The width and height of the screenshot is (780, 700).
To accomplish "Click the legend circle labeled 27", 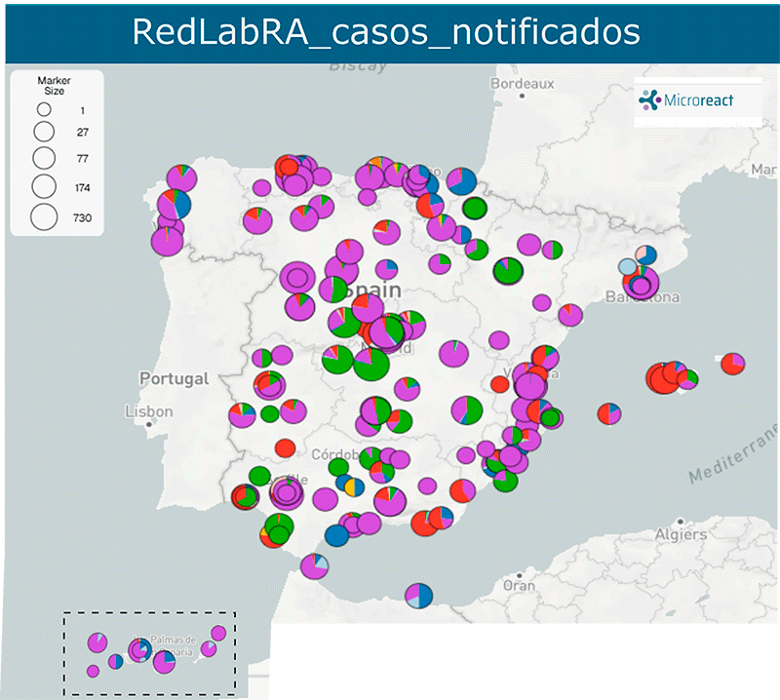I will [44, 130].
